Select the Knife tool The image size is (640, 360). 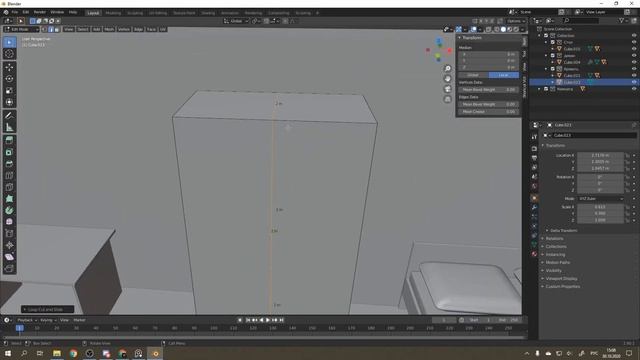click(9, 187)
